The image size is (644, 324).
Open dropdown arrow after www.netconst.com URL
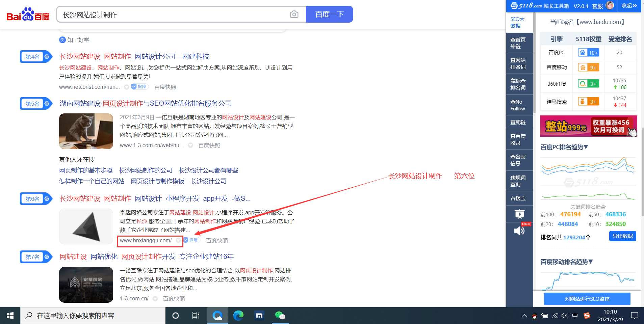pyautogui.click(x=127, y=87)
